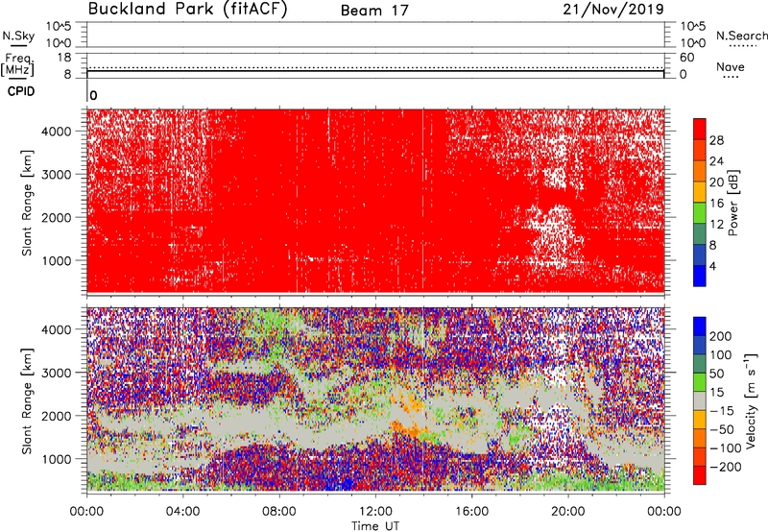Click the 28 dB colorbar label
The width and height of the screenshot is (768, 532).
716,140
